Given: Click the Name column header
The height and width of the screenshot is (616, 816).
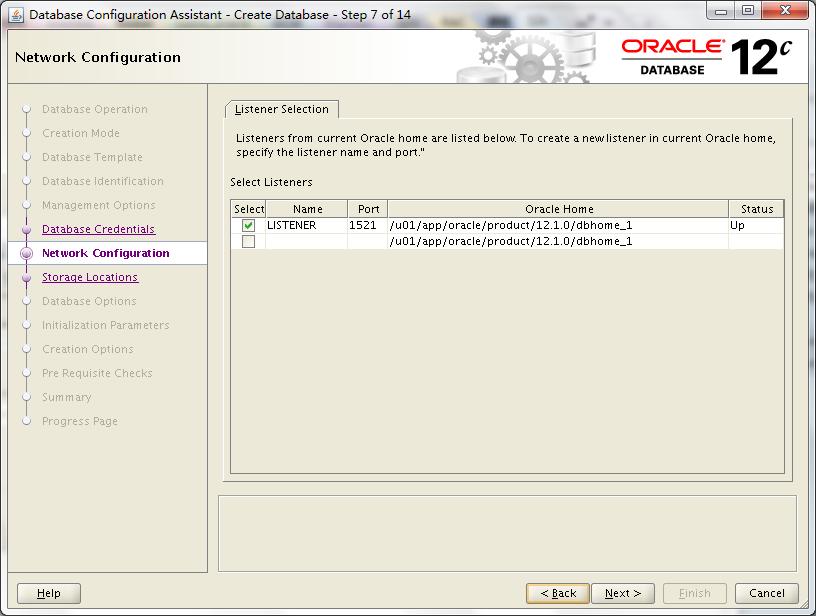Looking at the screenshot, I should (x=307, y=209).
